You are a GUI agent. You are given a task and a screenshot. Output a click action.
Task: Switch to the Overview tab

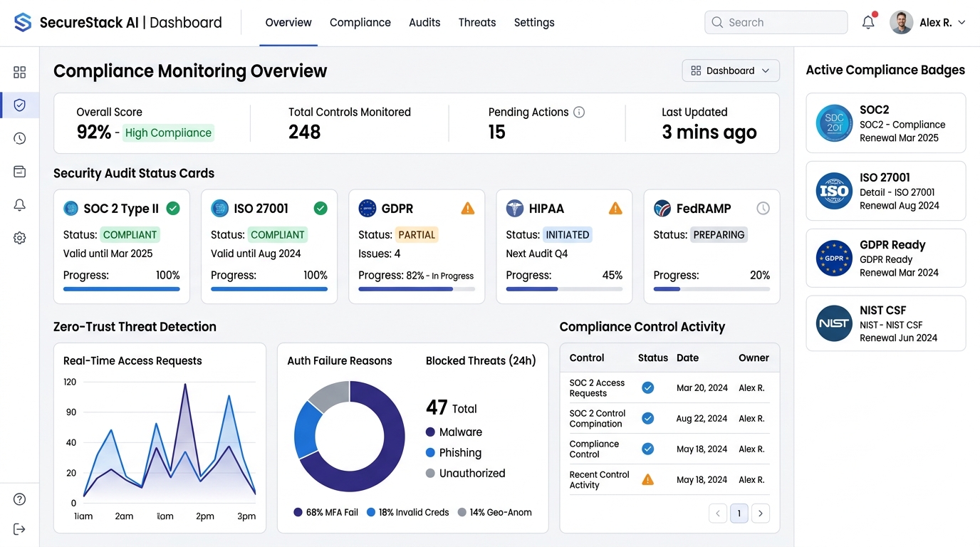(x=288, y=22)
